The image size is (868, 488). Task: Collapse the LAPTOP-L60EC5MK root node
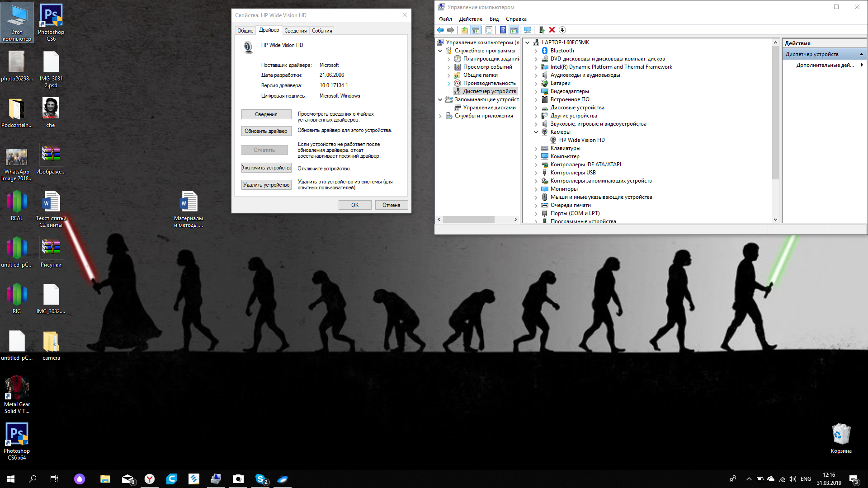[x=528, y=42]
